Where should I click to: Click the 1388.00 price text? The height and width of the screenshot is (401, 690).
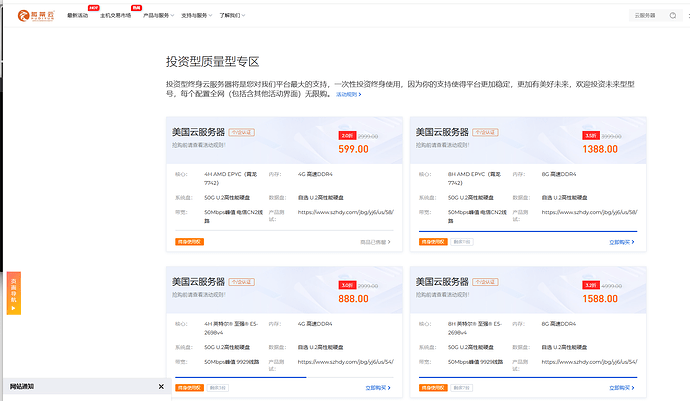[x=600, y=149]
